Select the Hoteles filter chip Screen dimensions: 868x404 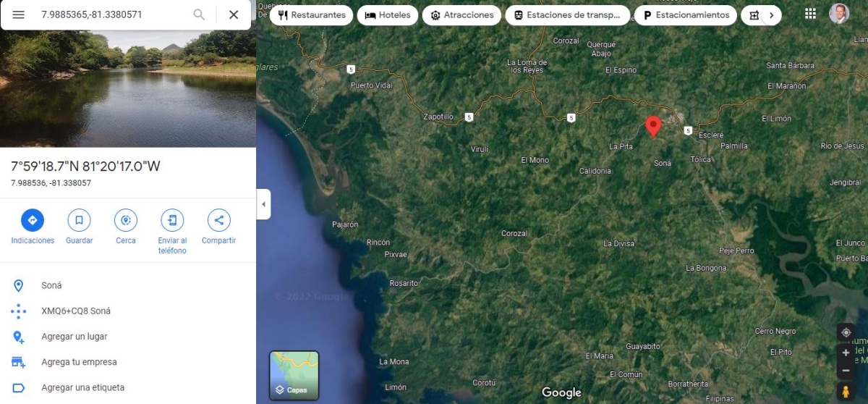pos(388,15)
